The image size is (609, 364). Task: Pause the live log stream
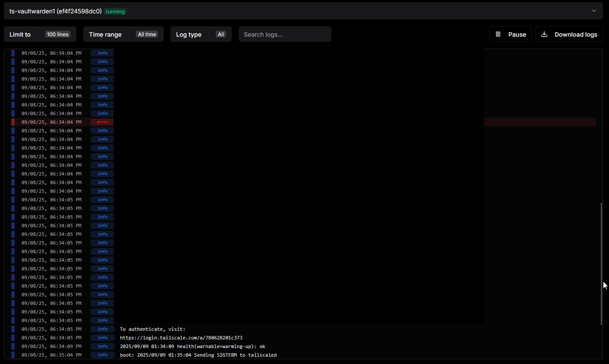point(510,35)
